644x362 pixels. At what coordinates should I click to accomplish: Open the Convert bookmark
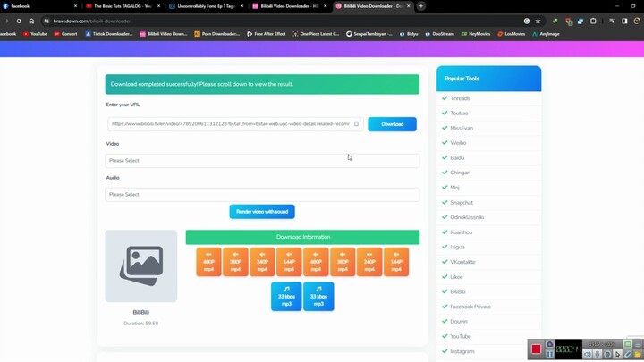coord(65,34)
